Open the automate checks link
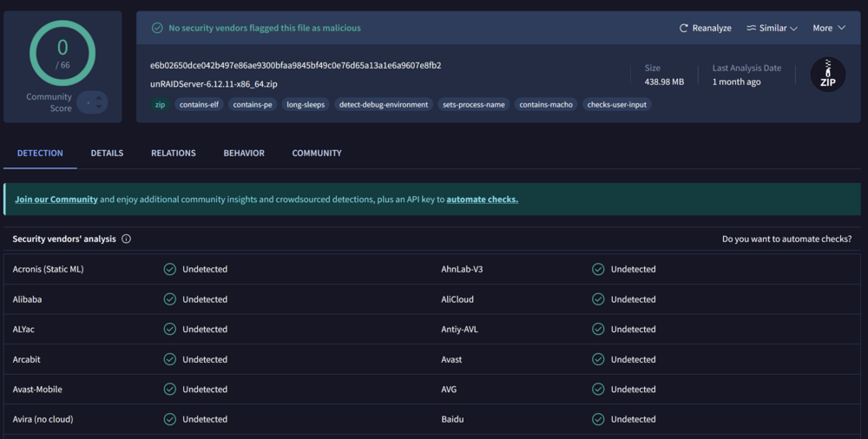 [482, 200]
